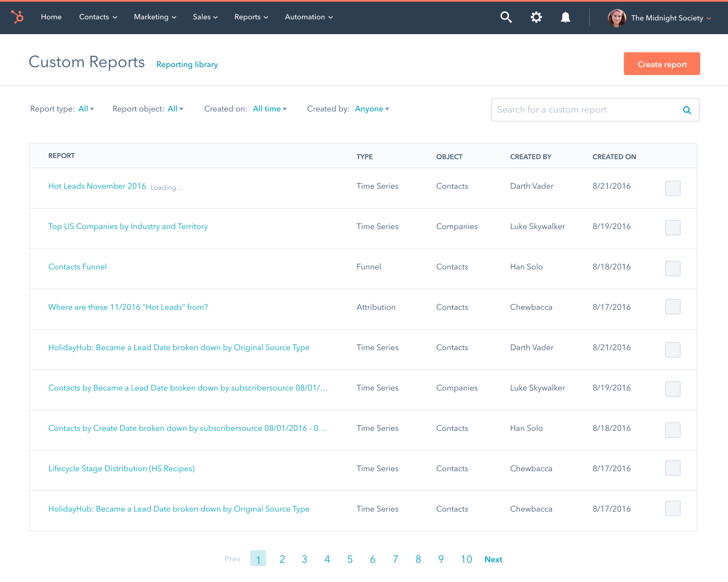Open the Marketing menu
728x582 pixels.
(155, 17)
